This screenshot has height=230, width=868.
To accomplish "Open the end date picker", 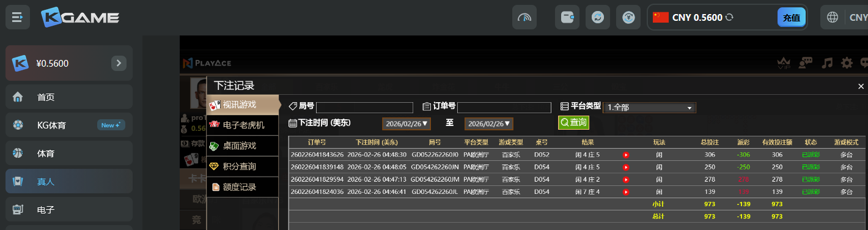I will (489, 124).
